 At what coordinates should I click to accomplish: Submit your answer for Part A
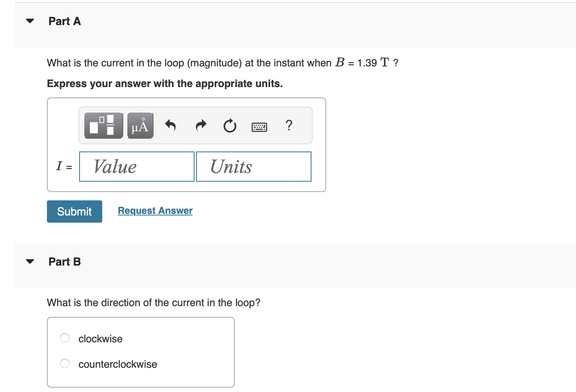74,211
